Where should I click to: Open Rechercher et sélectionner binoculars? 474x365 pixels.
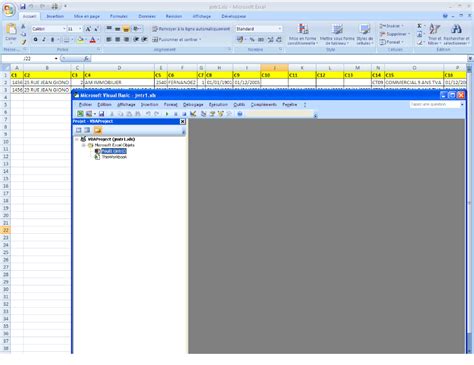pos(456,34)
